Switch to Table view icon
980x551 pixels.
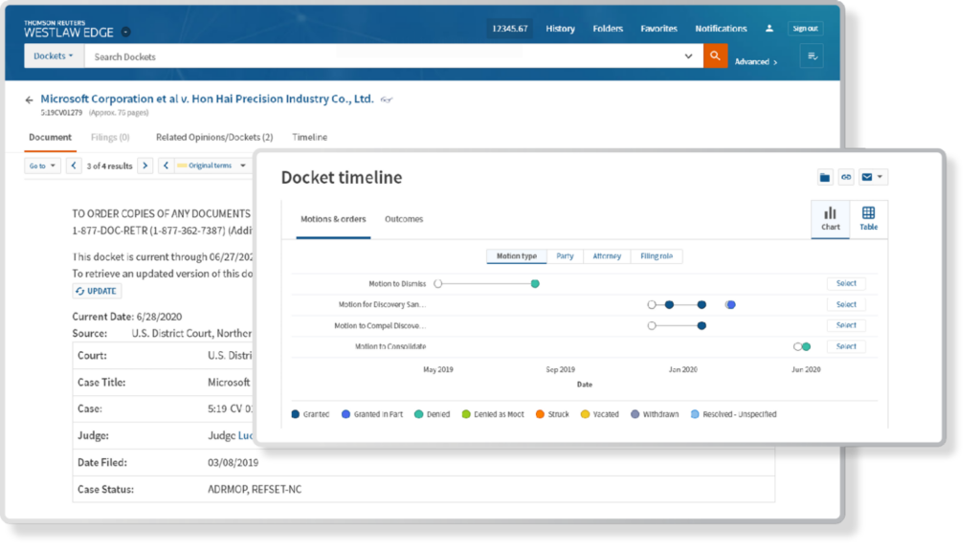868,219
